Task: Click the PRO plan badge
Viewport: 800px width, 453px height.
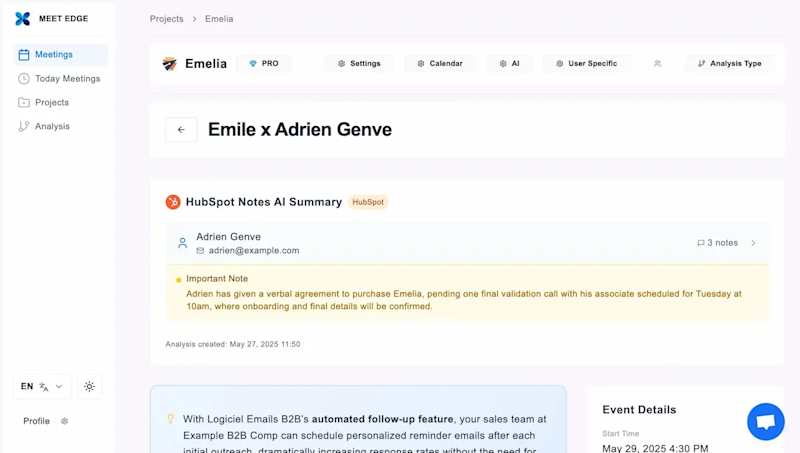Action: tap(264, 64)
